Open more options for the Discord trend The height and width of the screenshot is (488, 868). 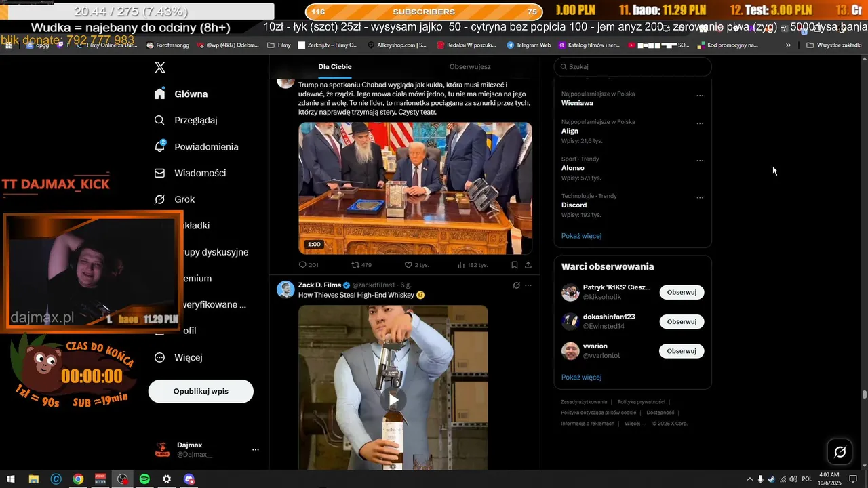(700, 198)
